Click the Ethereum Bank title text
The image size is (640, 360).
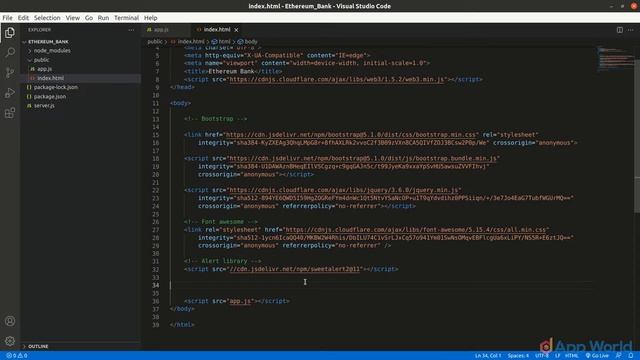point(231,71)
